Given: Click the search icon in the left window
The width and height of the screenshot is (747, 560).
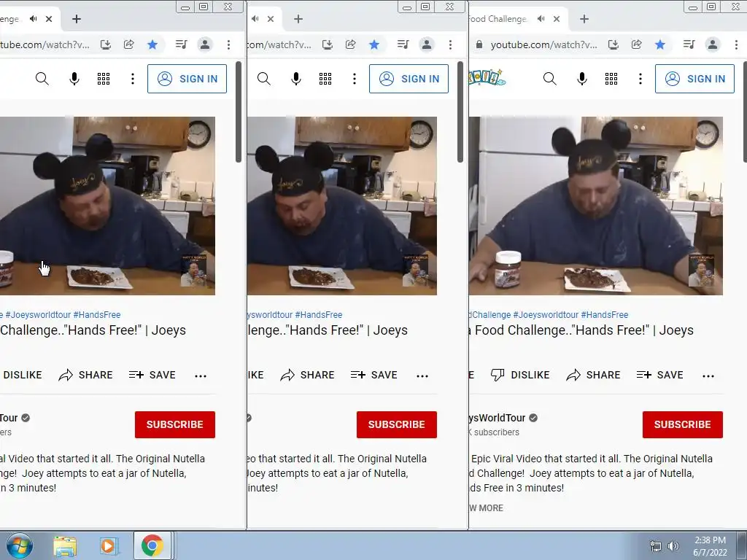Looking at the screenshot, I should [42, 79].
